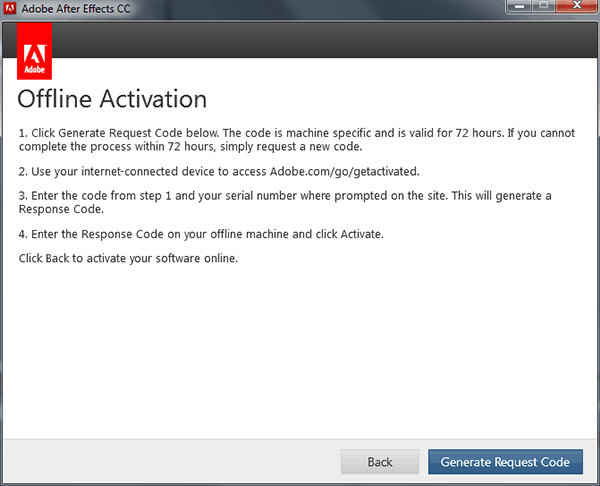The width and height of the screenshot is (600, 486).
Task: Select step 2 text mentioning Adobe.com/go/getactivated
Action: 219,171
